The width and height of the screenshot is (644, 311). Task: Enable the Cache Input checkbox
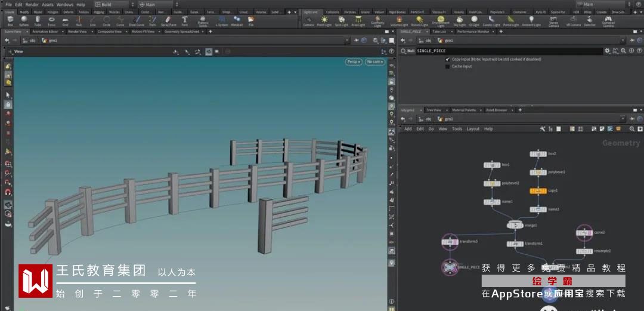click(448, 66)
